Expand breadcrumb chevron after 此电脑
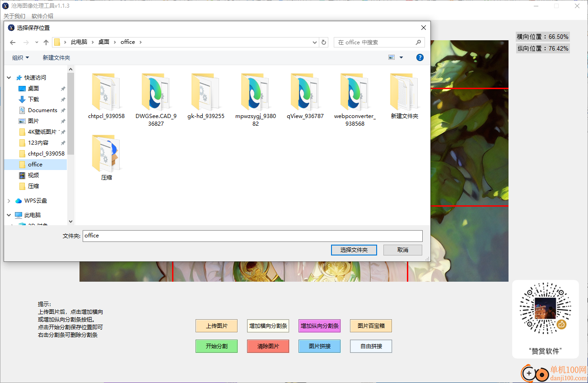 click(93, 42)
